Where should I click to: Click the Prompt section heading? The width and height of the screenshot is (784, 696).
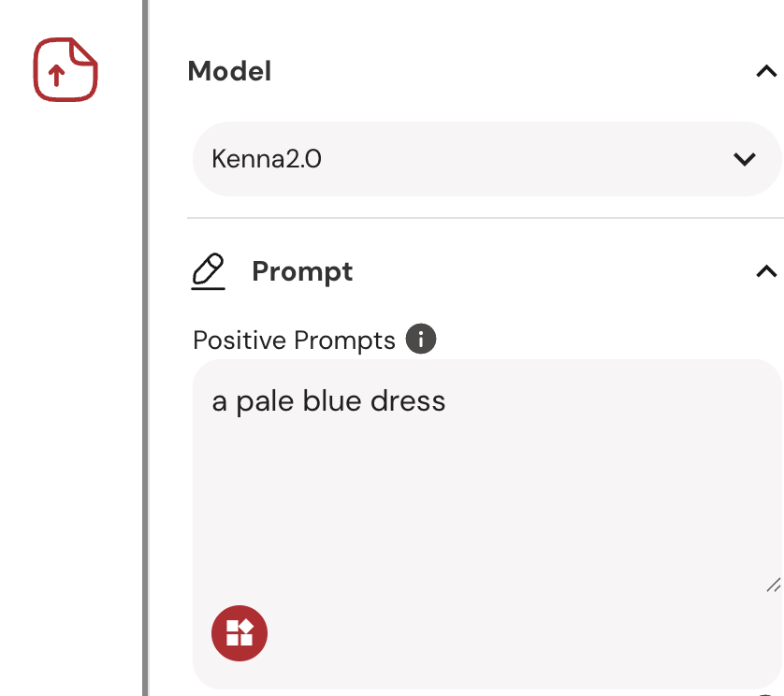coord(302,272)
